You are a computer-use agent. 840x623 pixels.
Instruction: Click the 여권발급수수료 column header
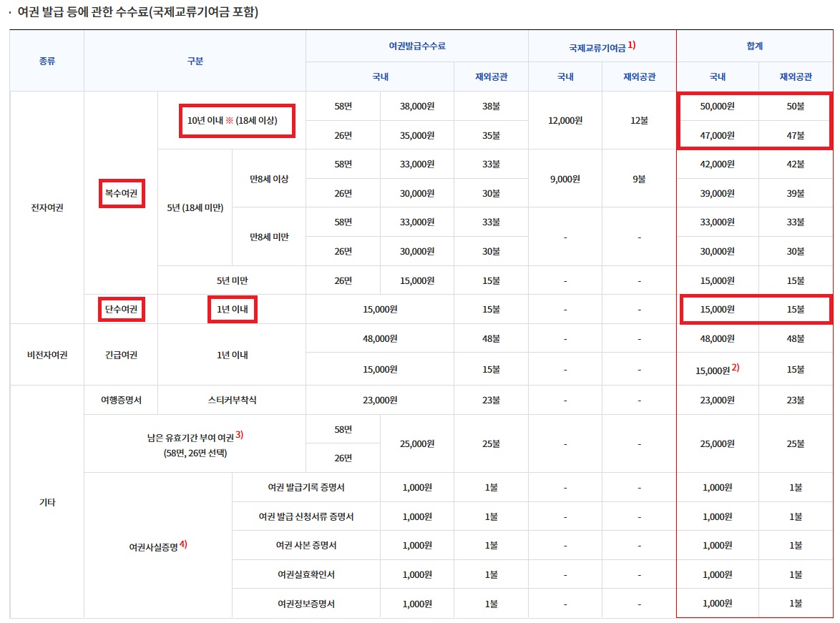[416, 44]
